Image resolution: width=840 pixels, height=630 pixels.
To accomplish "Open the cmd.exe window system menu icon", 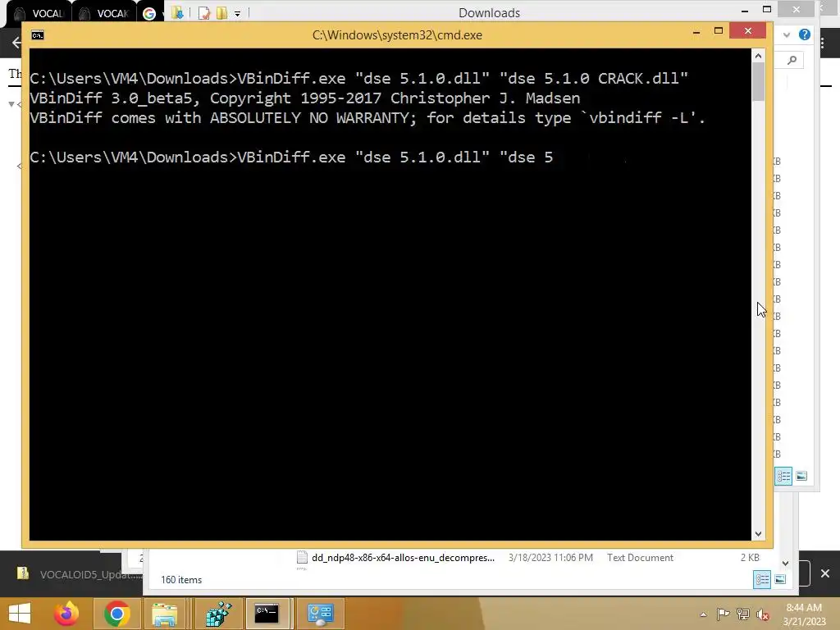I will [x=38, y=35].
